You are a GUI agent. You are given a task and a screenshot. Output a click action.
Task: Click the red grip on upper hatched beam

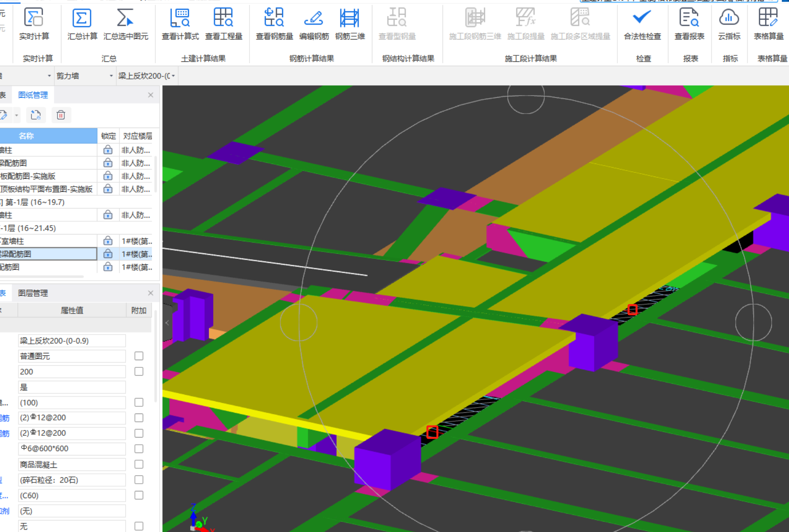point(632,310)
